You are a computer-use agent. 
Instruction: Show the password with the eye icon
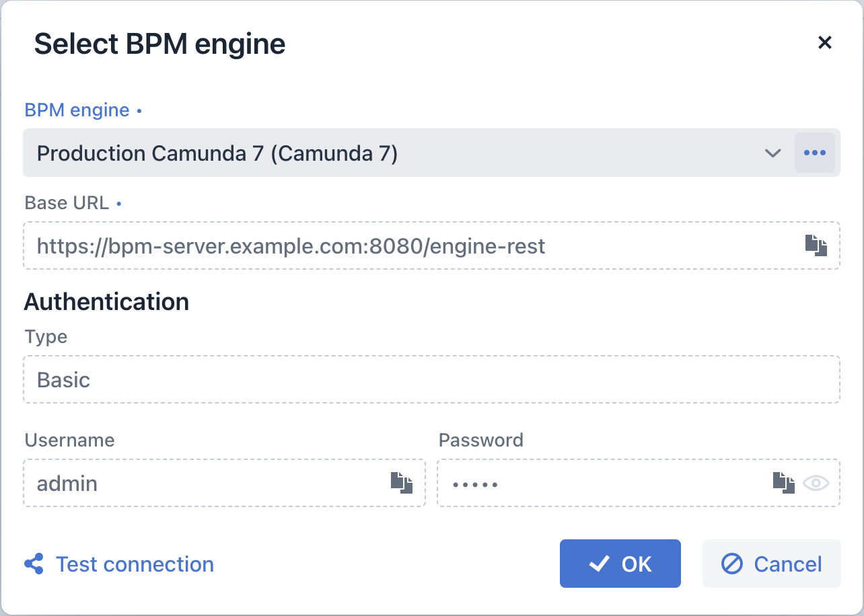pyautogui.click(x=816, y=483)
